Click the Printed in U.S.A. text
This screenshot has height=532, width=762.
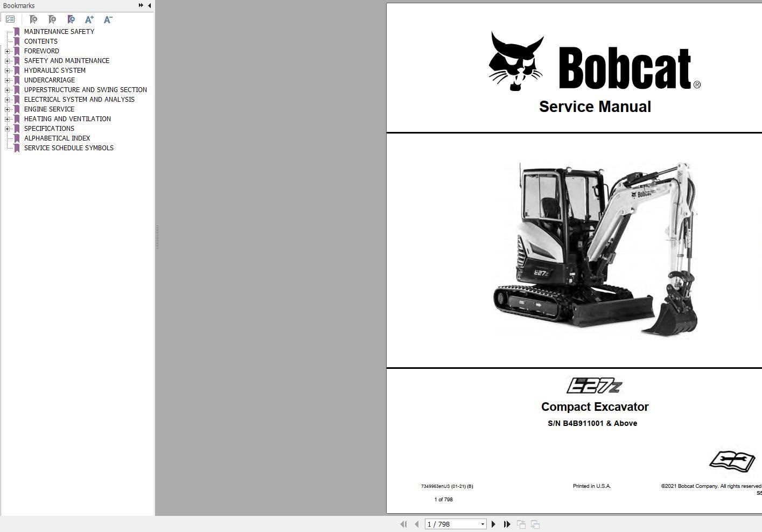(x=592, y=486)
